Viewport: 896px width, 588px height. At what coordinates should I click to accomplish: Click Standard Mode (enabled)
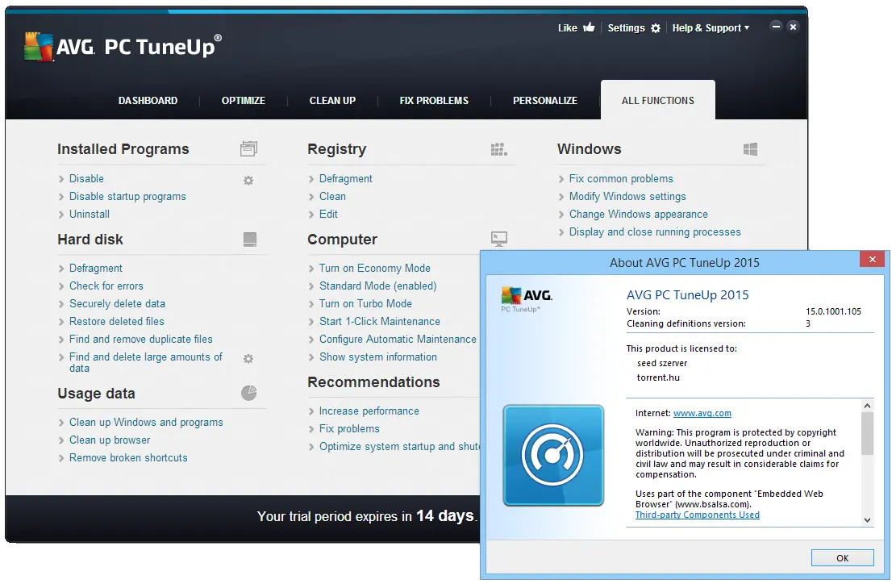pos(377,286)
